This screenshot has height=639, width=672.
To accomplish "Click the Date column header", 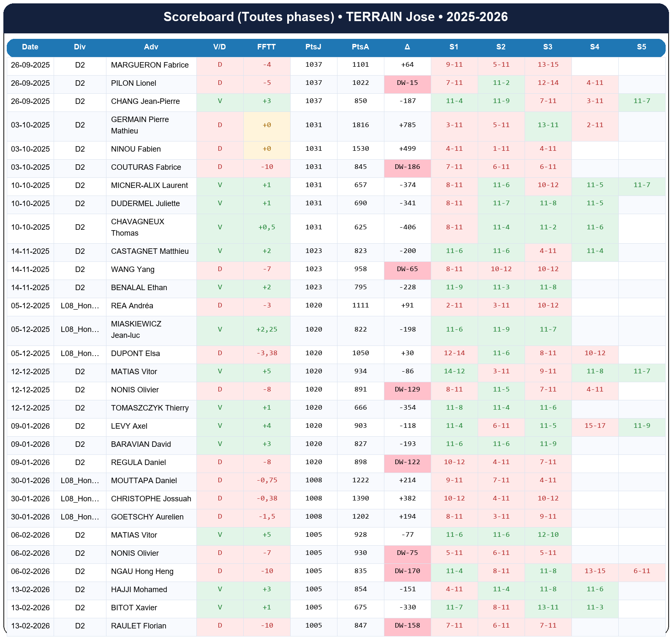I will point(30,47).
